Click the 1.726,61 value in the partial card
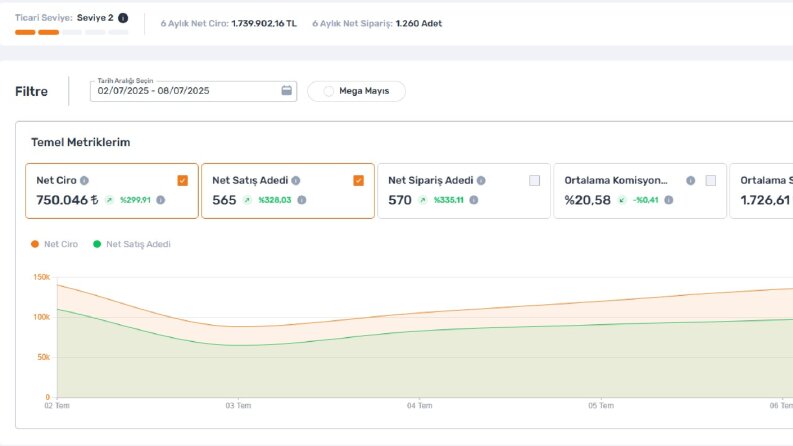793x446 pixels. coord(765,200)
